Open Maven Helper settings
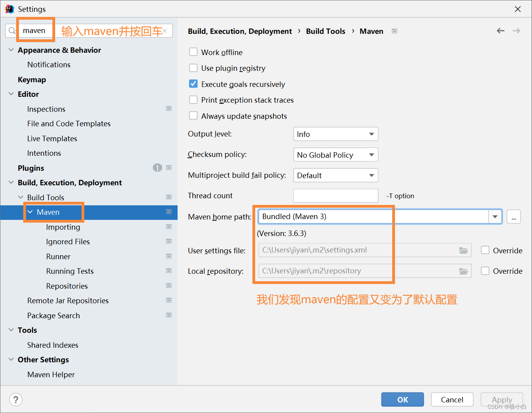Viewport: 532px width, 413px height. coord(51,374)
